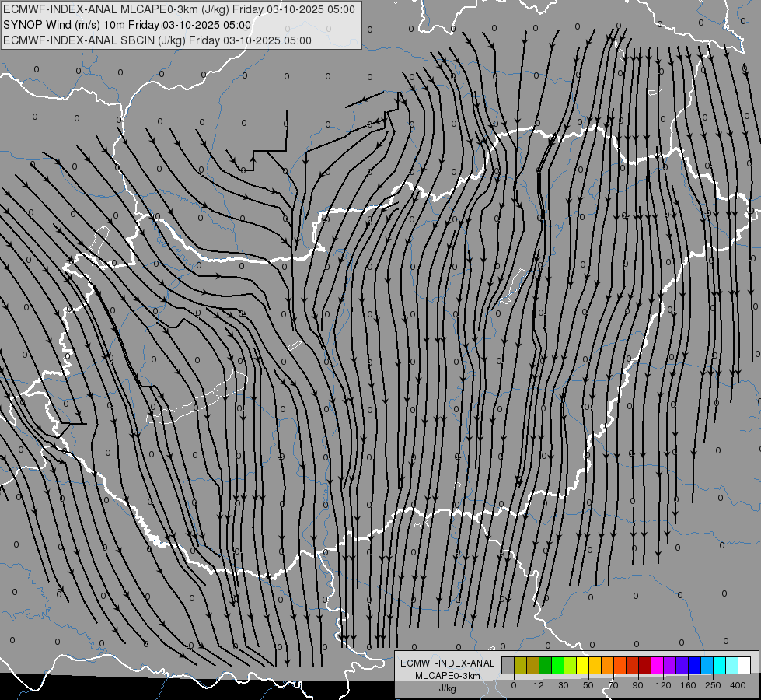Select the yellow-green legend swatch

[570, 665]
